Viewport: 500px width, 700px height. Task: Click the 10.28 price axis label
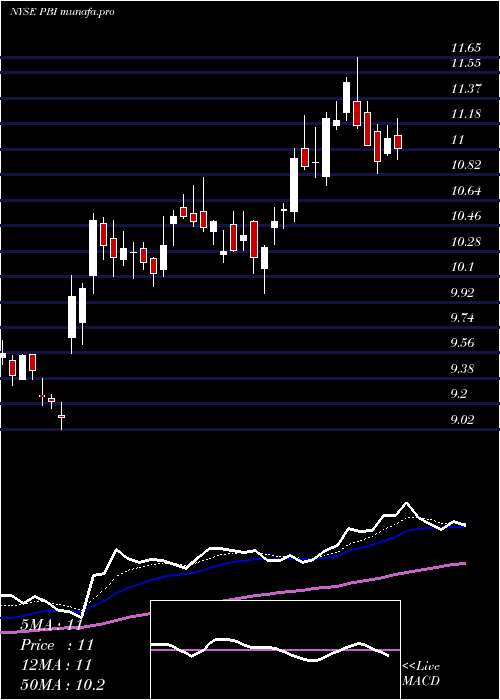click(466, 242)
